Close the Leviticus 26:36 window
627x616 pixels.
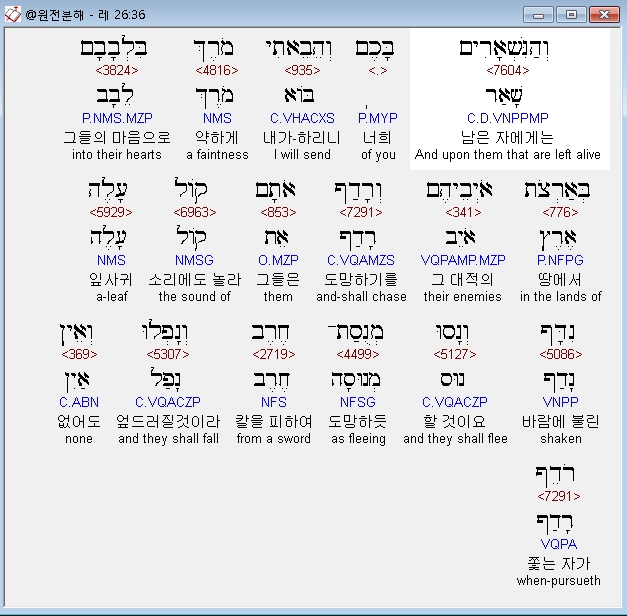click(x=603, y=14)
